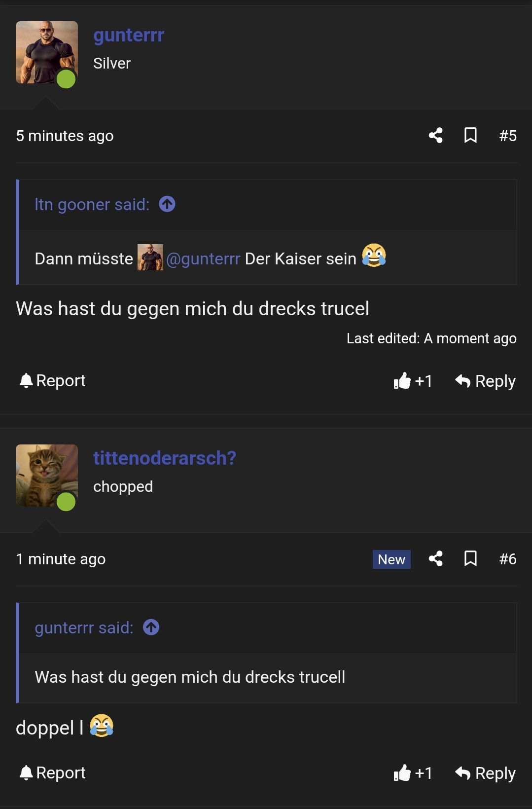
Task: Bookmark tittenoderarsch?'s post
Action: pos(471,559)
